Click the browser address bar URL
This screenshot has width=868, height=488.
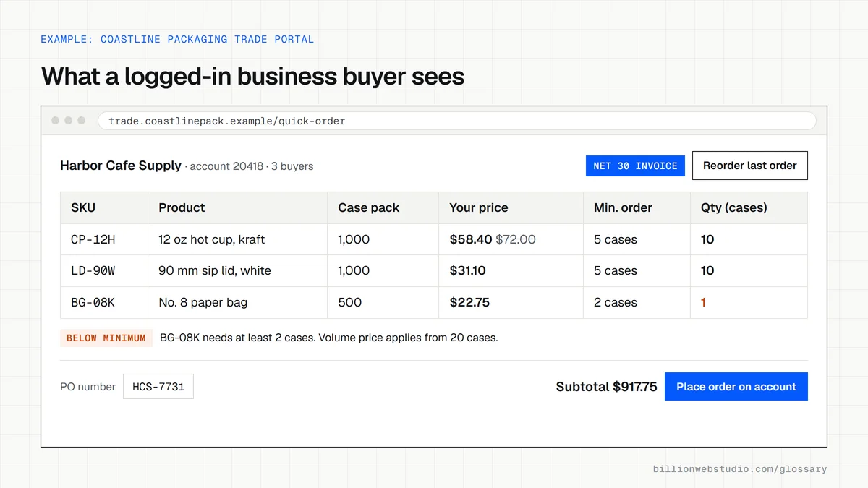(x=456, y=121)
